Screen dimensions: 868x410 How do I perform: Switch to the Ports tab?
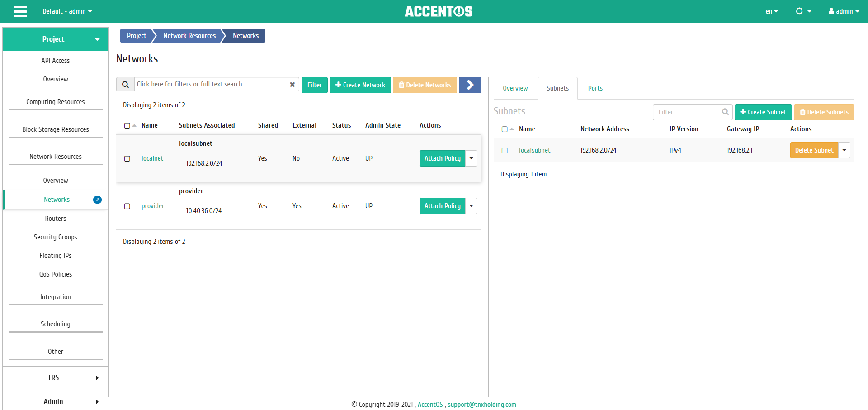(x=595, y=88)
